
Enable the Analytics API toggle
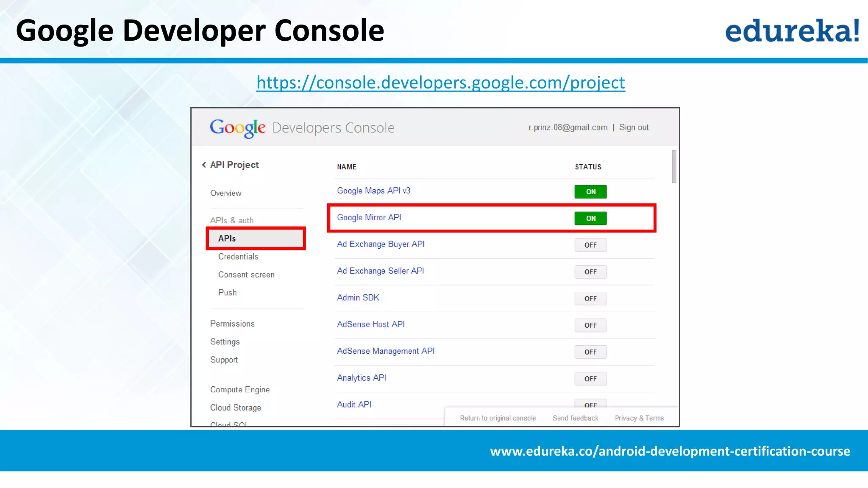pyautogui.click(x=590, y=378)
